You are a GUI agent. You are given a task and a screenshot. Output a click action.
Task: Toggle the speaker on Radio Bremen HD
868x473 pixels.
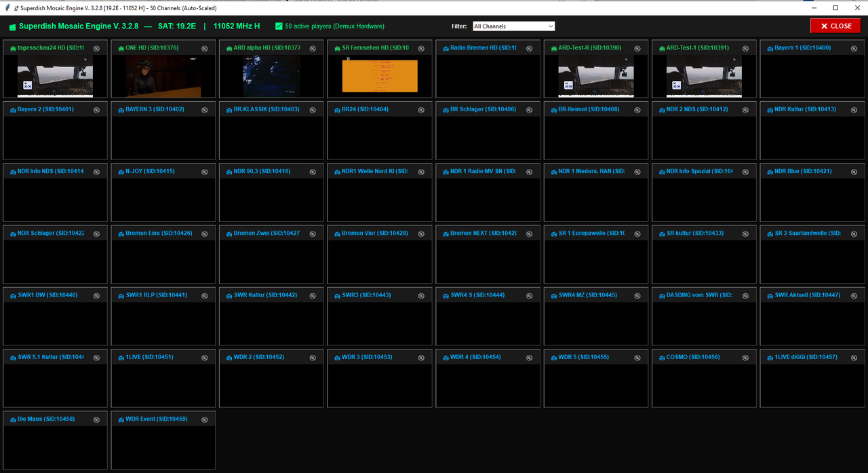point(529,48)
